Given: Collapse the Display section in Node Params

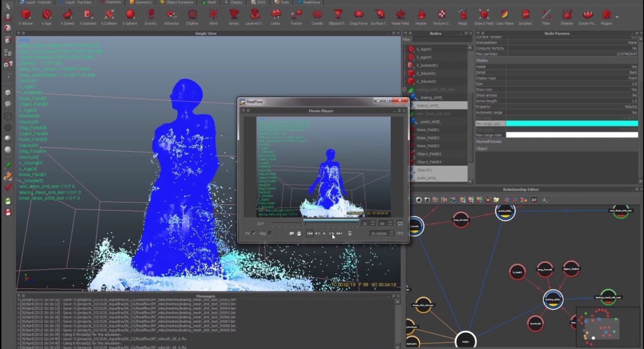Looking at the screenshot, I should (557, 60).
